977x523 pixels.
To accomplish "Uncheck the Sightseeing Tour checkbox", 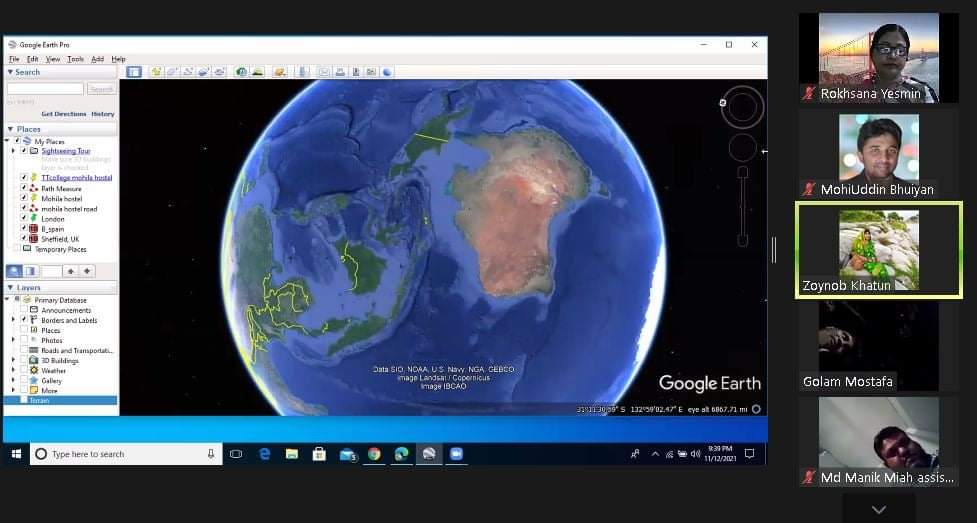I will (24, 151).
